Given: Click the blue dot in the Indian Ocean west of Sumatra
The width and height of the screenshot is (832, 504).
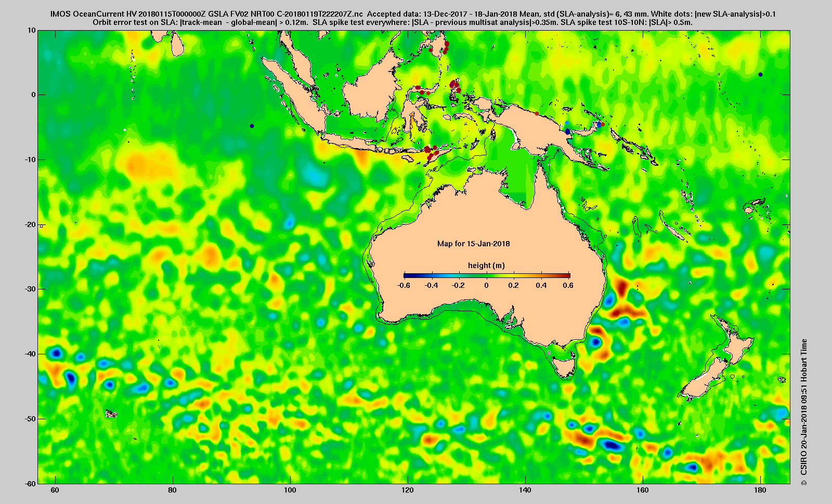Looking at the screenshot, I should 252,126.
